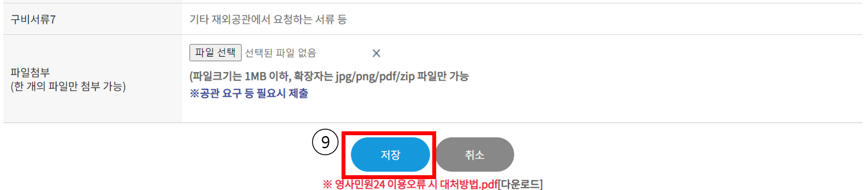Save the form with the 저장 button
The width and height of the screenshot is (868, 190).
(390, 155)
